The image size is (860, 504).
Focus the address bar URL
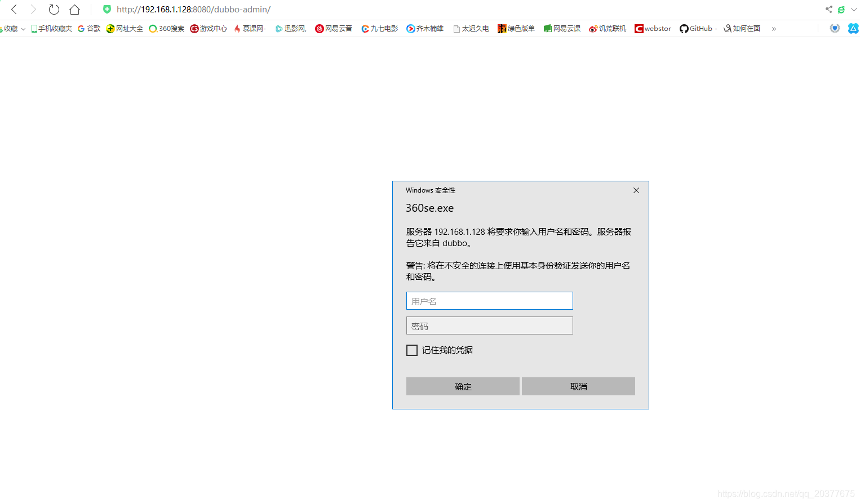(193, 10)
